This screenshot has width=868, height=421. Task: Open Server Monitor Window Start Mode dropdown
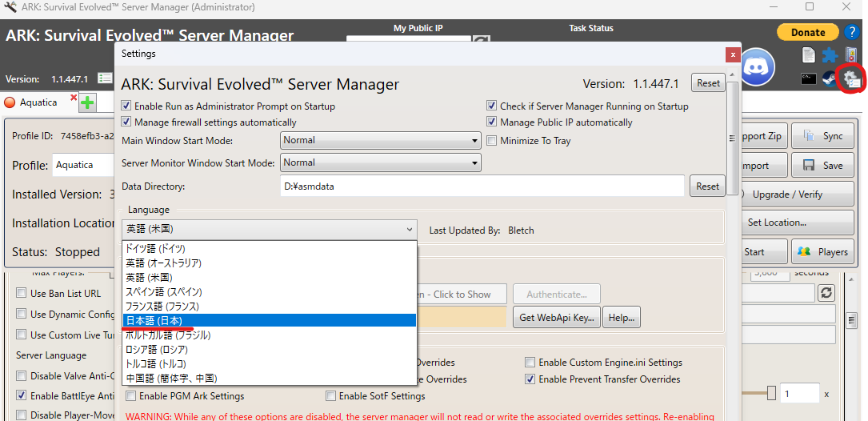pos(380,163)
